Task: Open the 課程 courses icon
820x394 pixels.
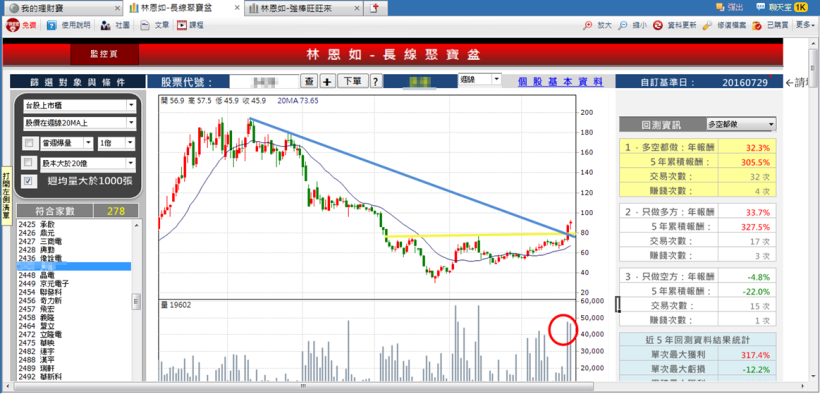Action: 181,25
